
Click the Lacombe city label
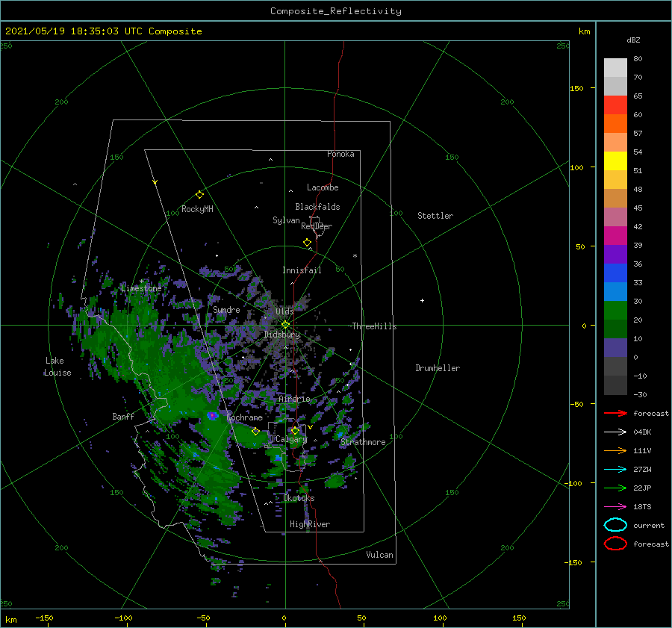click(x=323, y=187)
